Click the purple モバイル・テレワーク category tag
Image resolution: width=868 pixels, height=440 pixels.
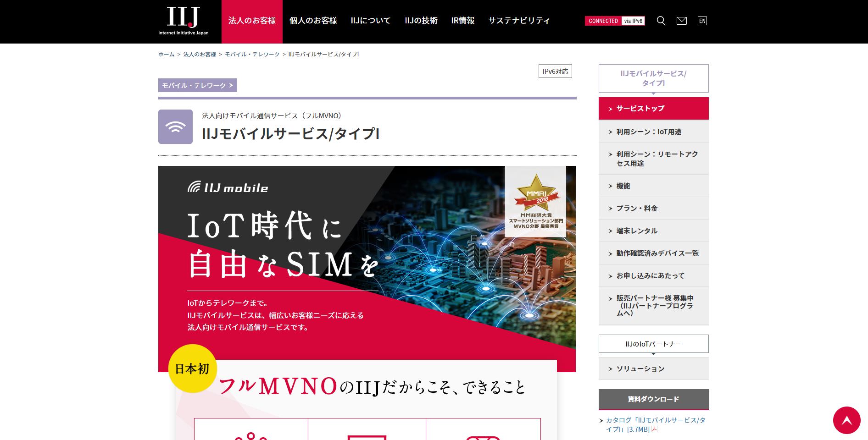[198, 85]
